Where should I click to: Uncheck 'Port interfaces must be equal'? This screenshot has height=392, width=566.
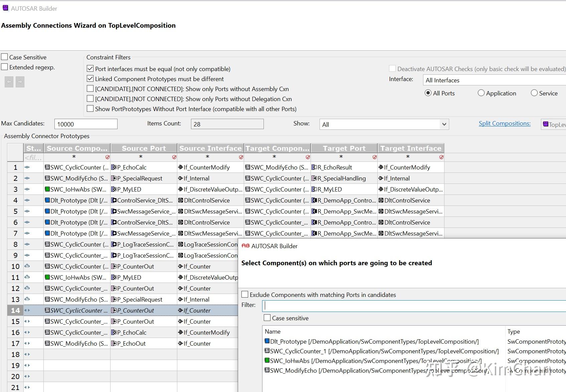click(x=90, y=69)
